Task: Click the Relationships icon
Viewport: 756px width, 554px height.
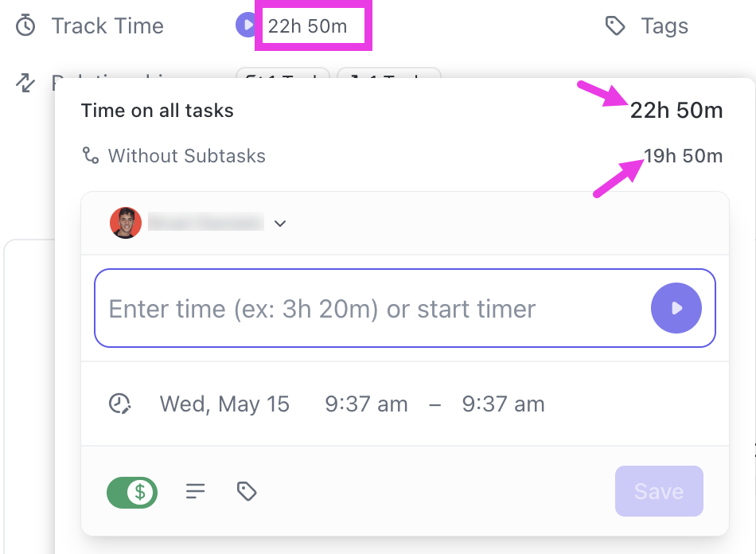Action: click(25, 83)
